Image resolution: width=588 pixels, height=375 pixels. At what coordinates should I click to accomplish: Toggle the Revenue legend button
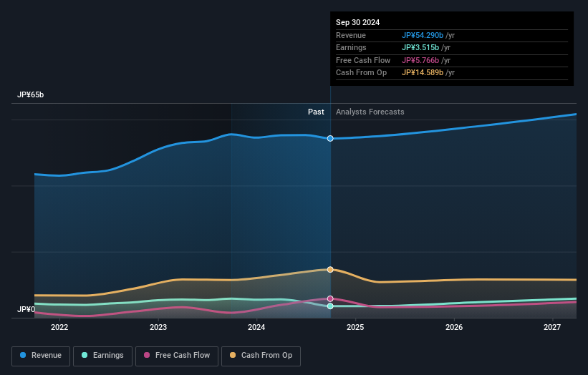41,356
